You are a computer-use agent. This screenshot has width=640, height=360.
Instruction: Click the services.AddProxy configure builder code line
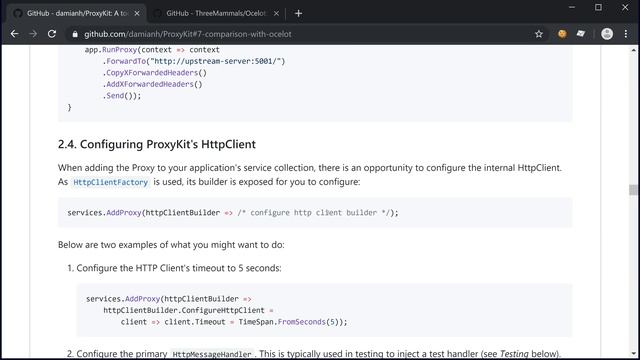(233, 213)
